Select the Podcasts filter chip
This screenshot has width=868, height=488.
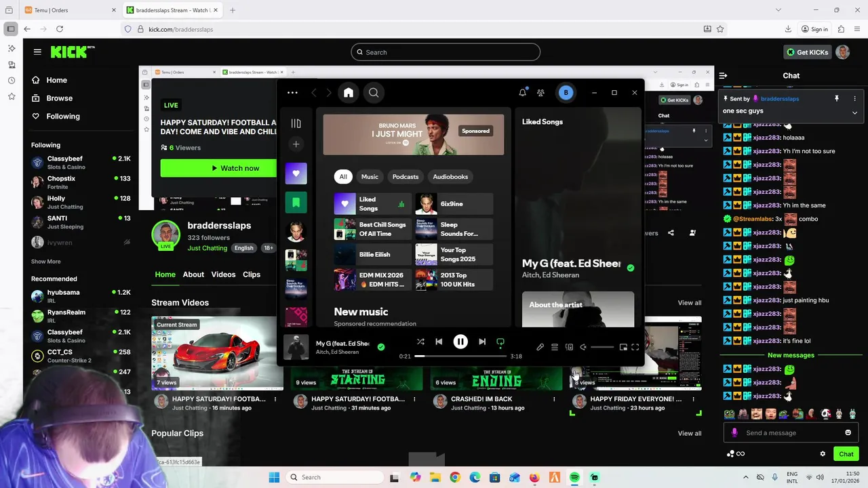click(x=406, y=177)
